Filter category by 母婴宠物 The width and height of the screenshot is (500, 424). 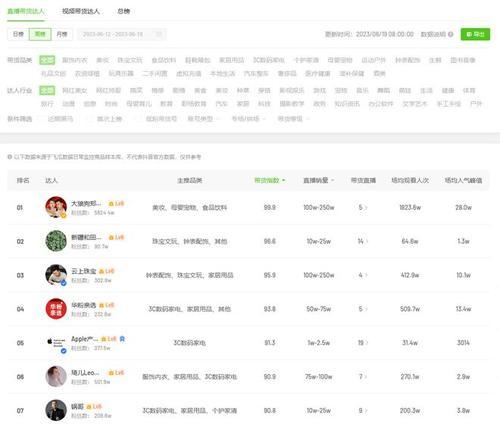point(340,60)
